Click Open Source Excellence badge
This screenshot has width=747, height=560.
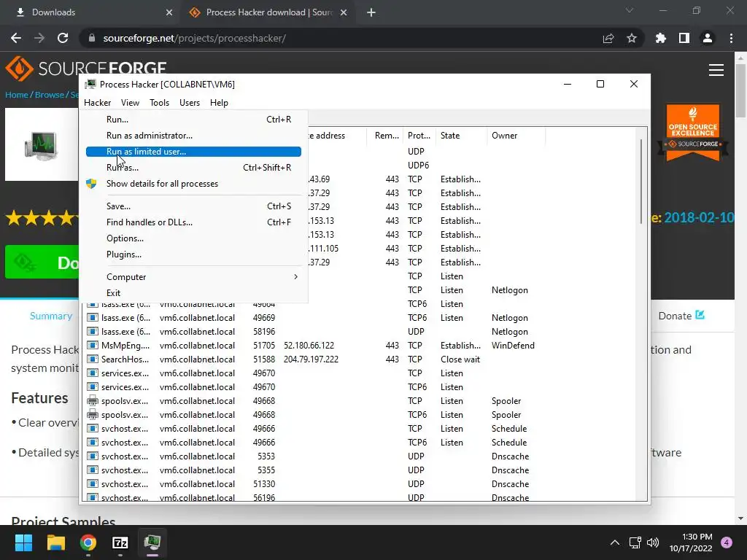click(693, 133)
